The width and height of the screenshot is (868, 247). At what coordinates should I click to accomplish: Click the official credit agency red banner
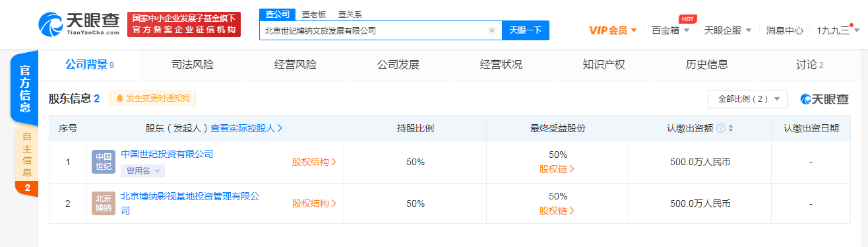[183, 24]
